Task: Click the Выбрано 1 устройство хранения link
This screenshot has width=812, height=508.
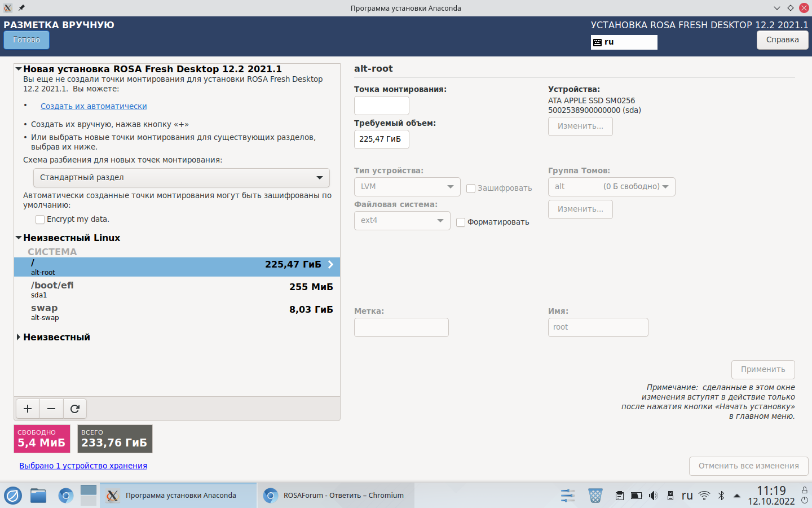Action: pos(83,466)
